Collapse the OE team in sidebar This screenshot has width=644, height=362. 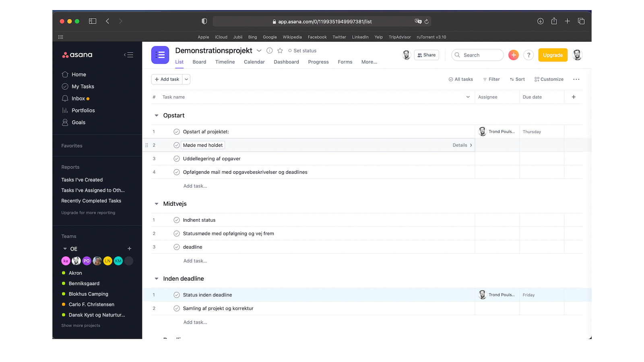pos(64,249)
